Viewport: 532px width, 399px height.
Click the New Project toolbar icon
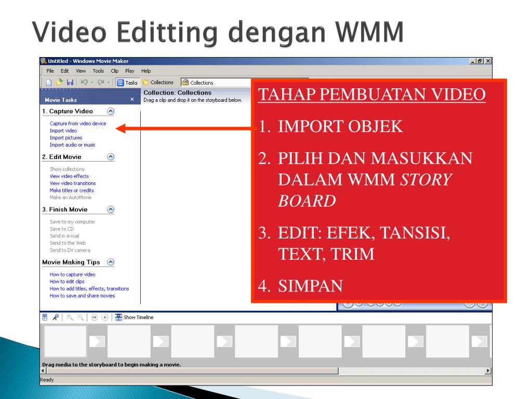pyautogui.click(x=49, y=83)
